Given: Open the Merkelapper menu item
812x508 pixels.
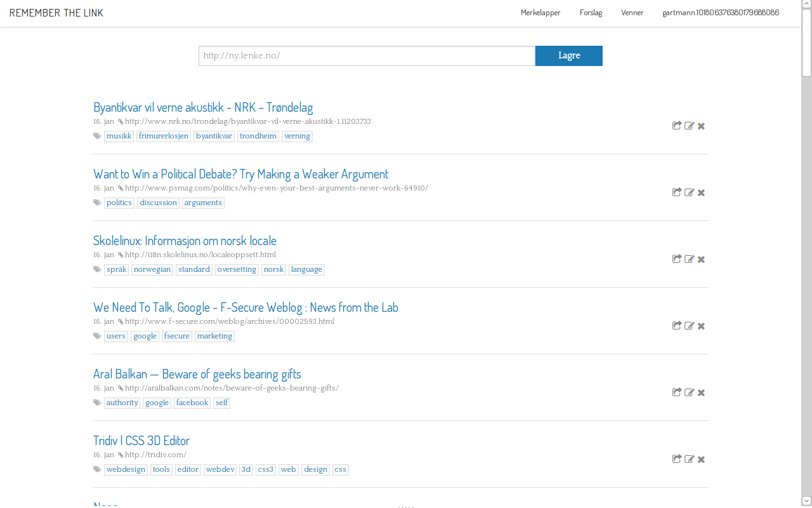Looking at the screenshot, I should tap(540, 13).
